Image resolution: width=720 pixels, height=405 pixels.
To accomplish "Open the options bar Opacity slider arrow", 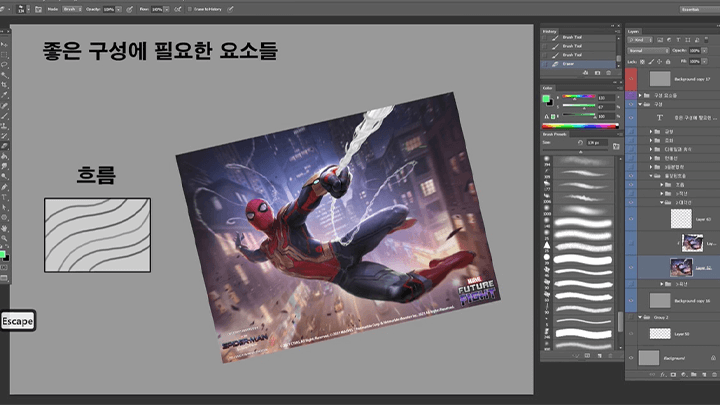I will [119, 9].
